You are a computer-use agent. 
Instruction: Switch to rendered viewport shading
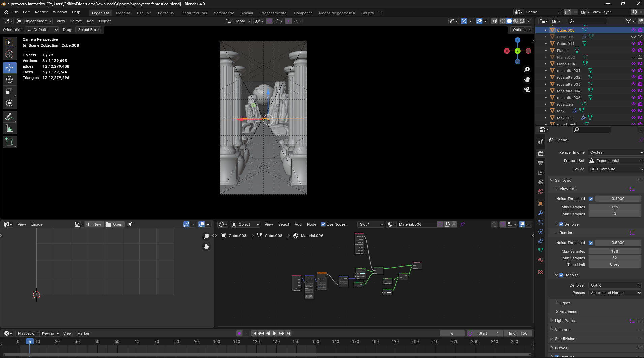tap(522, 21)
